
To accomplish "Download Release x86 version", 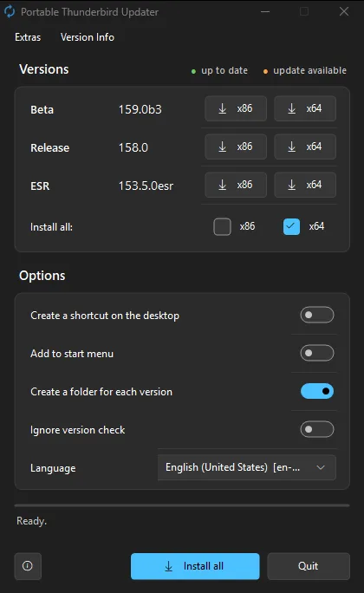I will pyautogui.click(x=236, y=147).
